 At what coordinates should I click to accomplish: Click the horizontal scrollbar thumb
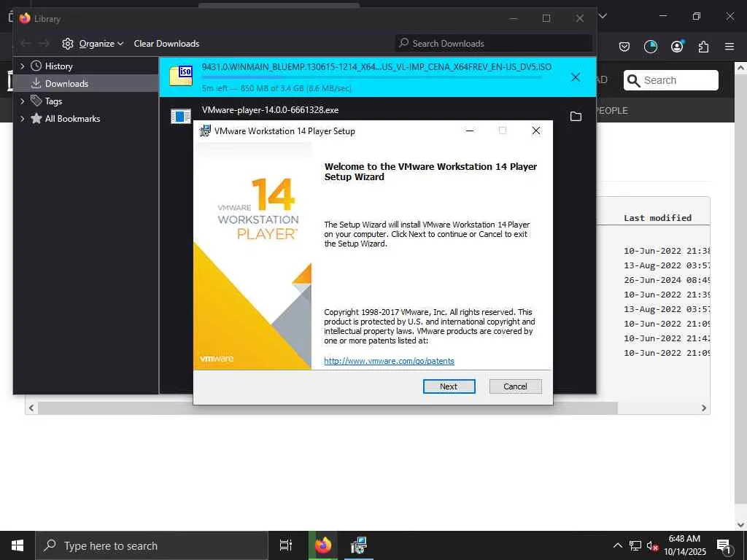tap(328, 408)
